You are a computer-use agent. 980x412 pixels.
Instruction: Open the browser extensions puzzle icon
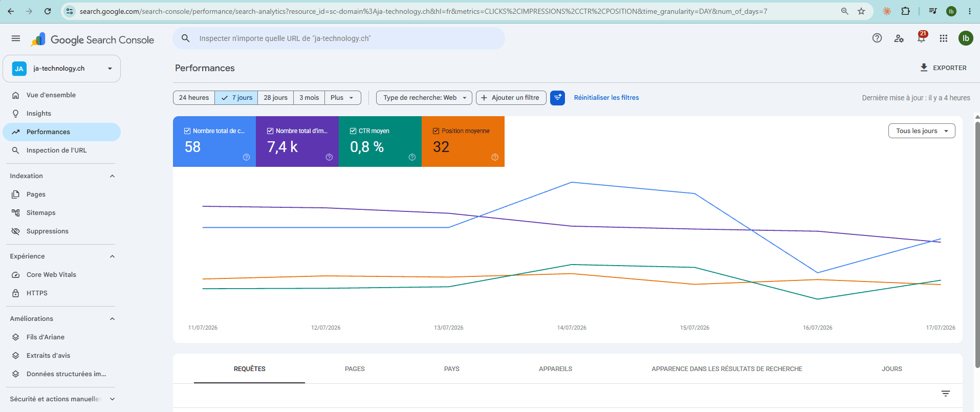(905, 11)
